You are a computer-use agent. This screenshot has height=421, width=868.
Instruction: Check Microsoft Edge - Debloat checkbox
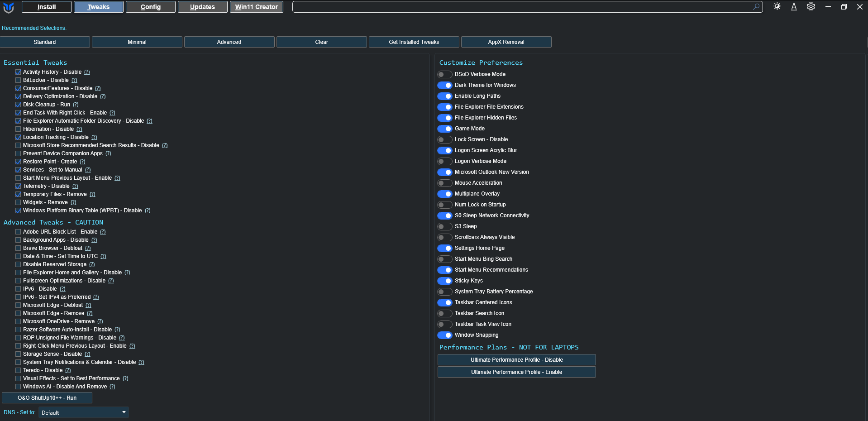click(x=18, y=305)
